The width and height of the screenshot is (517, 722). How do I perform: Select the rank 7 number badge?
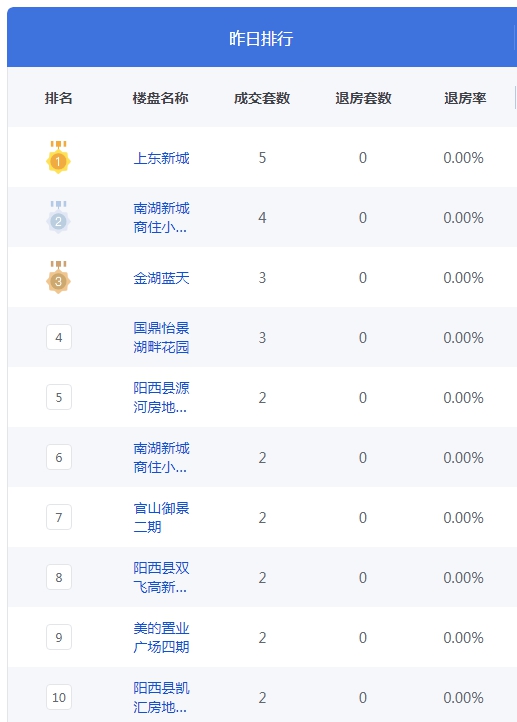[x=59, y=517]
